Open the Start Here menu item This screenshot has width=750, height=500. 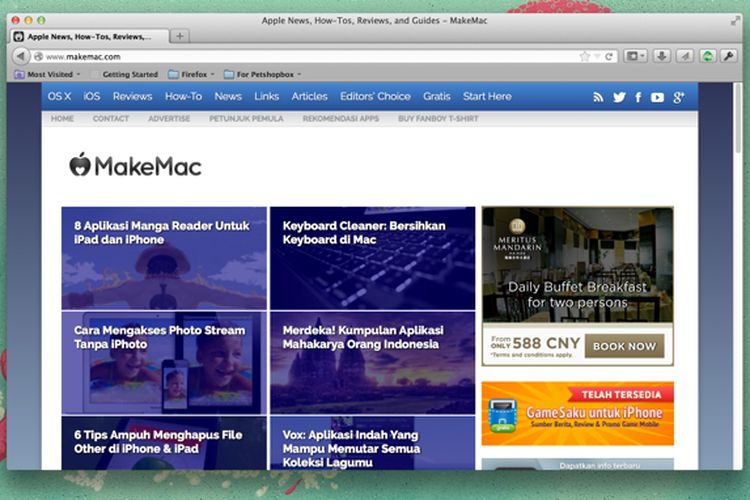487,96
